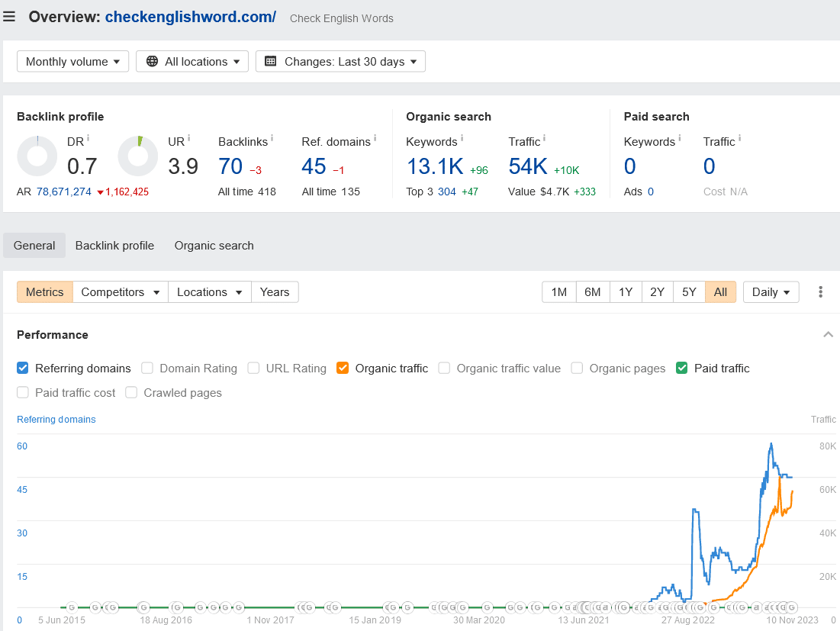840x631 pixels.
Task: Click the UR info icon
Action: [189, 138]
